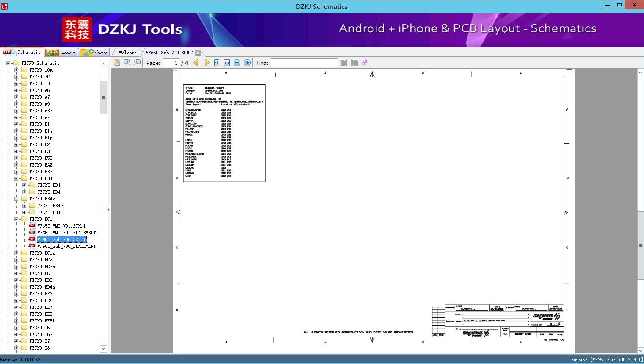
Task: Zoom in with the plus icon
Action: click(247, 63)
